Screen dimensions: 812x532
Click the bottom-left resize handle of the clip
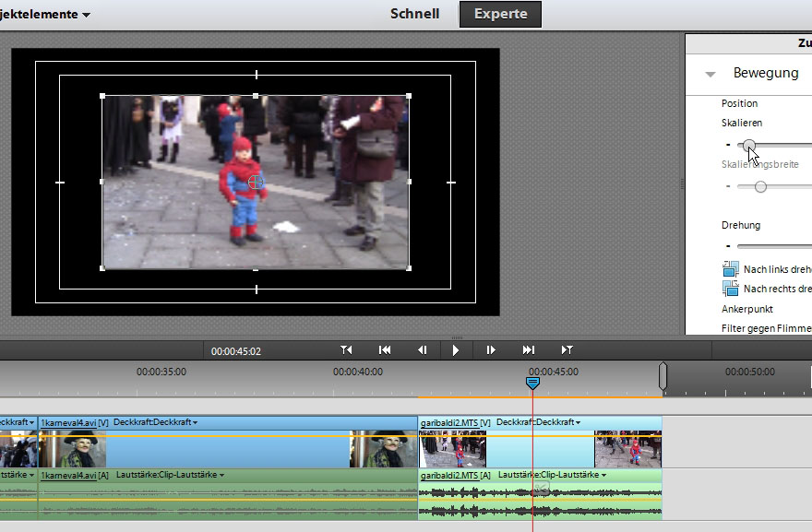pos(102,268)
